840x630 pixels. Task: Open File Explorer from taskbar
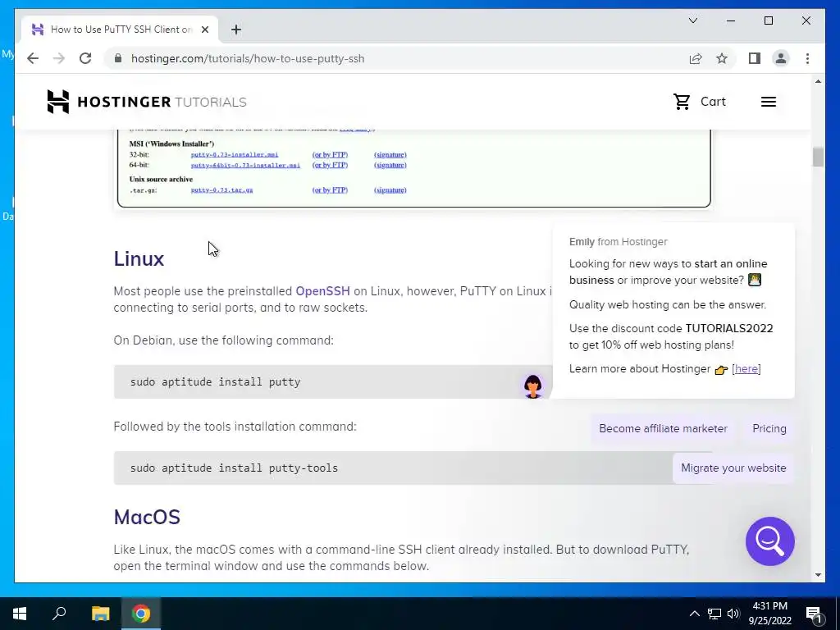pos(100,614)
